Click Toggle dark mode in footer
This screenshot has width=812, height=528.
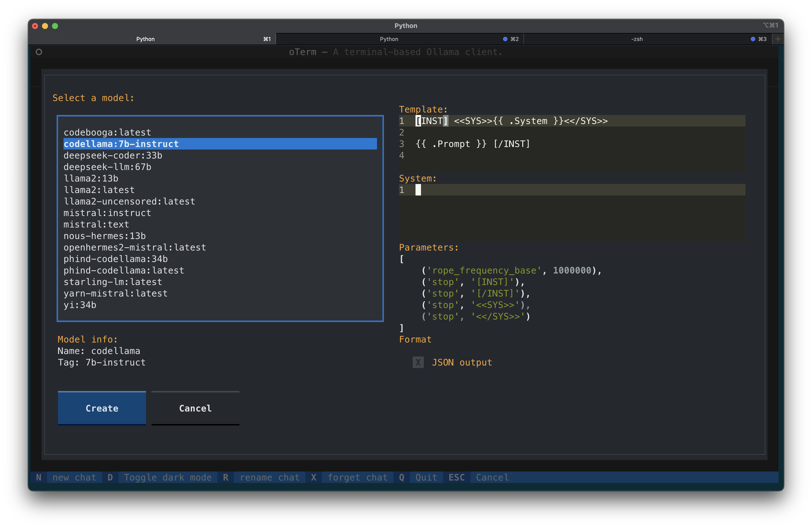point(167,477)
